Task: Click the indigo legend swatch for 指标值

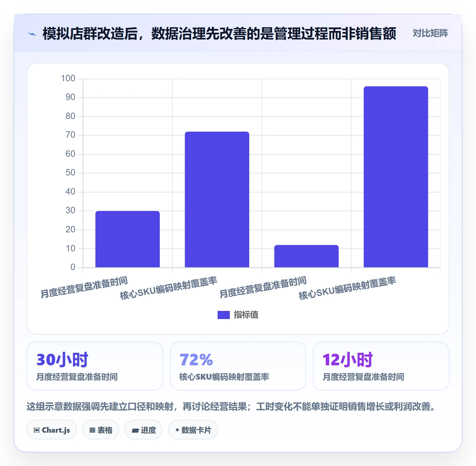Action: (x=223, y=315)
